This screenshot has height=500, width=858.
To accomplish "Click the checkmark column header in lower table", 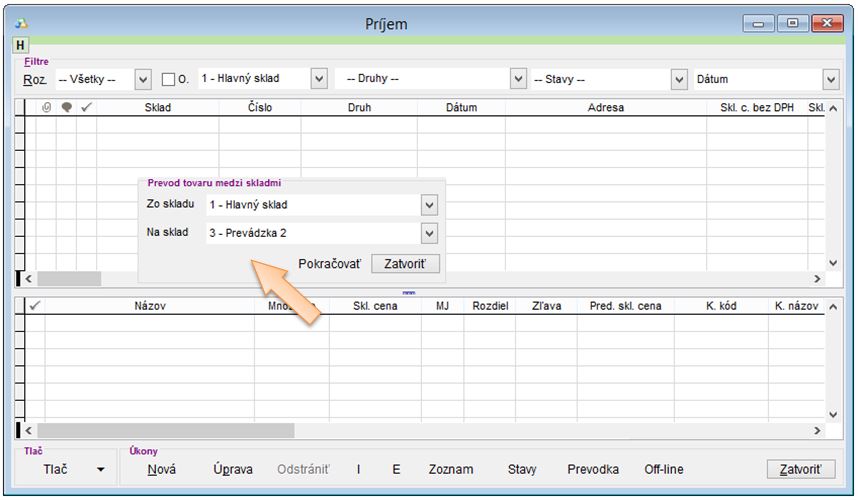I will (35, 306).
